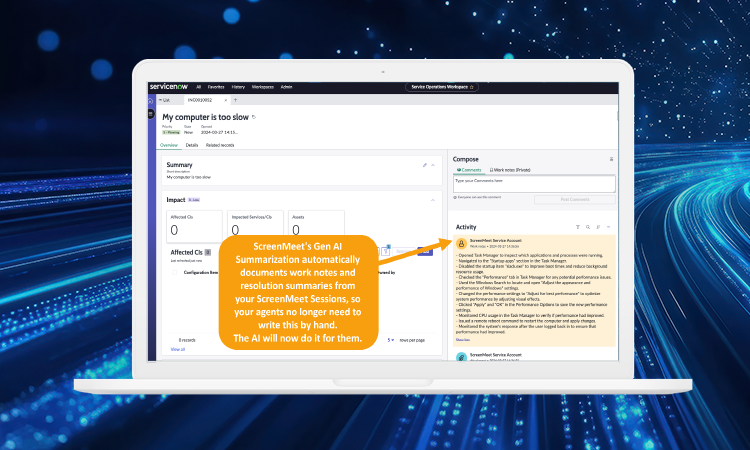Click the Impacted Services/CIs count card
Image resolution: width=750 pixels, height=450 pixels.
[255, 223]
